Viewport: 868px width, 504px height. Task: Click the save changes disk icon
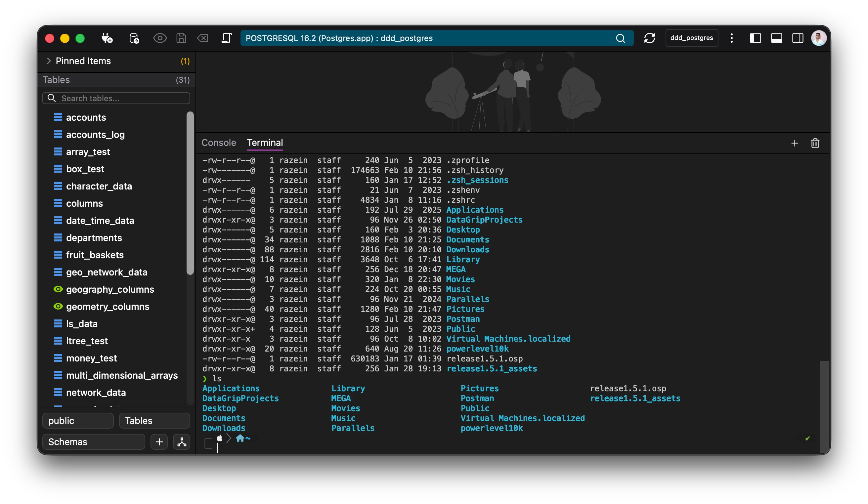[x=181, y=38]
